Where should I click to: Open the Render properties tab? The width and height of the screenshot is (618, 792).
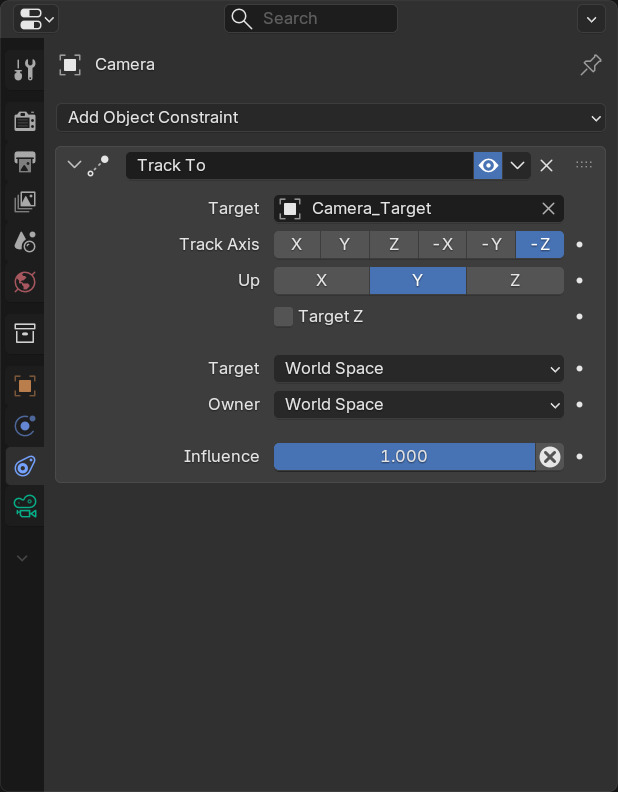(25, 122)
